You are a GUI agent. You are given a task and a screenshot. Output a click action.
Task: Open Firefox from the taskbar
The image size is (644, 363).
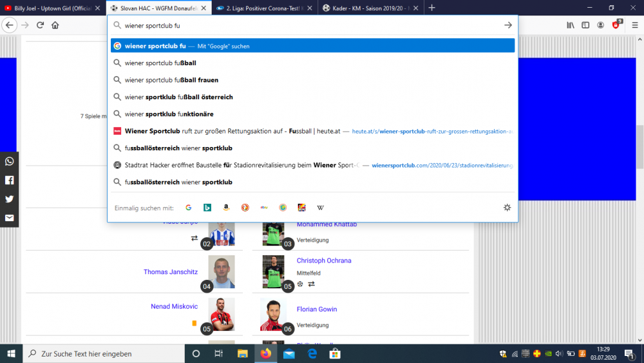click(266, 353)
